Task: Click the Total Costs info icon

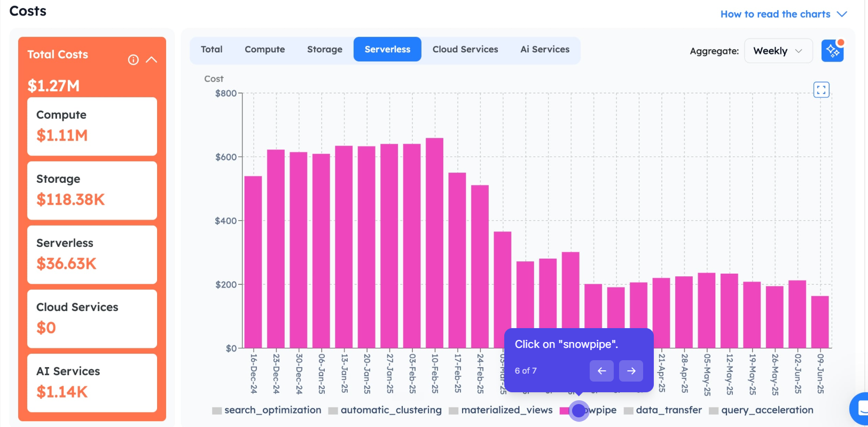Action: (x=134, y=60)
